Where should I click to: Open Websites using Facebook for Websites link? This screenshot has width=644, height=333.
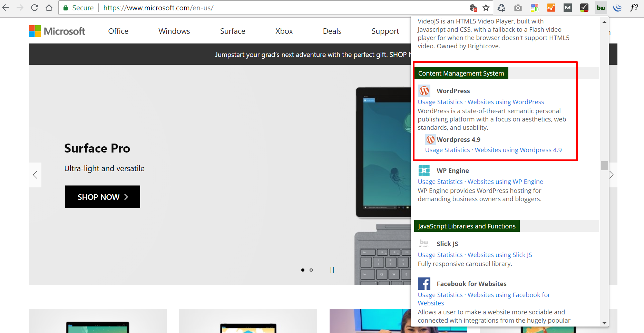[509, 295]
